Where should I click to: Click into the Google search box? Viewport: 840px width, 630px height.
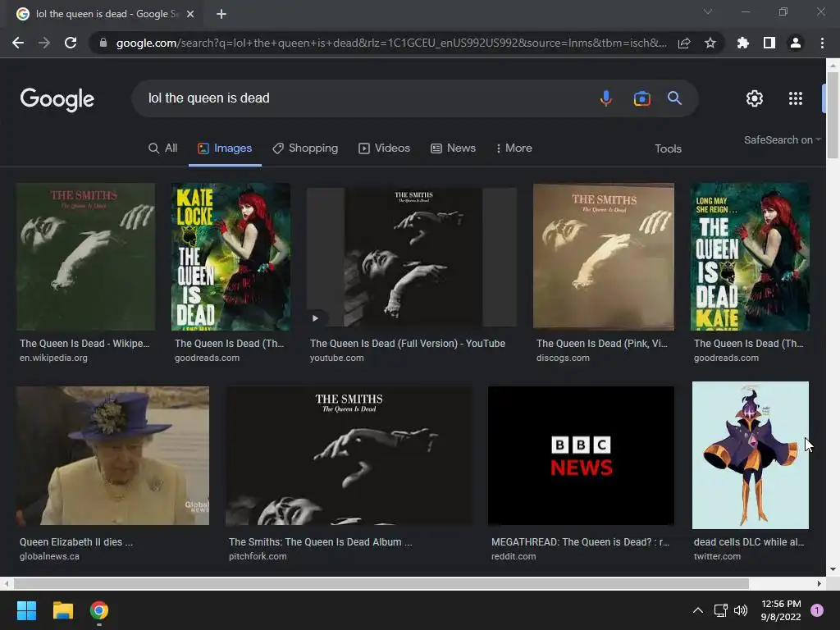(x=370, y=98)
